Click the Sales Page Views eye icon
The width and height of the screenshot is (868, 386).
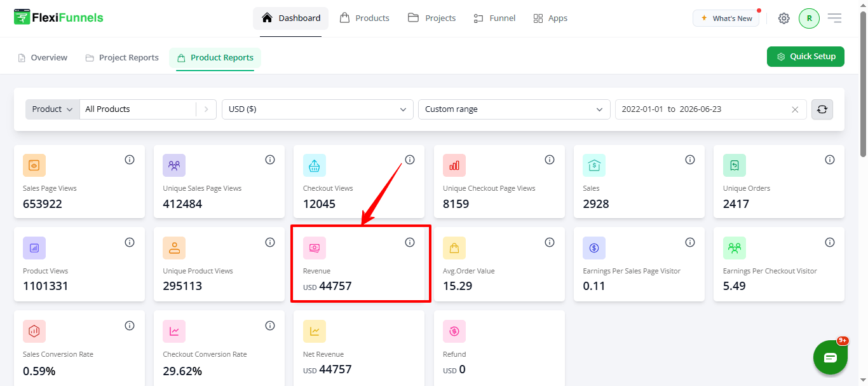[34, 165]
